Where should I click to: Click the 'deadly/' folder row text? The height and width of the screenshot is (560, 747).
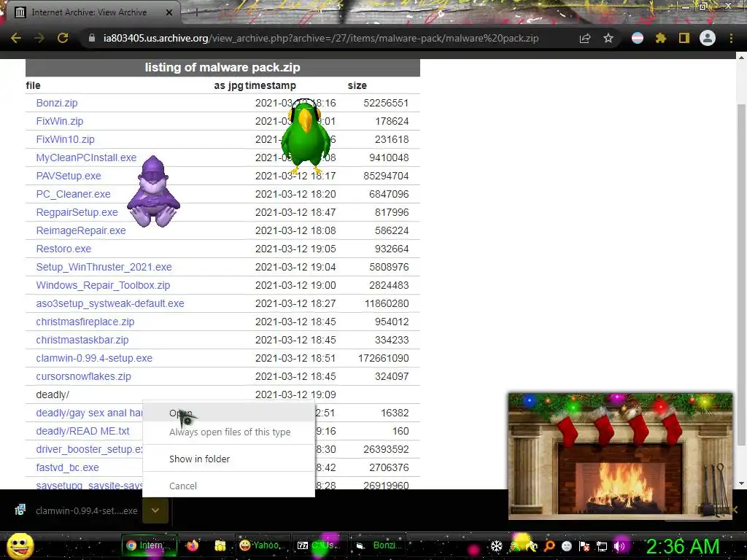tap(53, 394)
